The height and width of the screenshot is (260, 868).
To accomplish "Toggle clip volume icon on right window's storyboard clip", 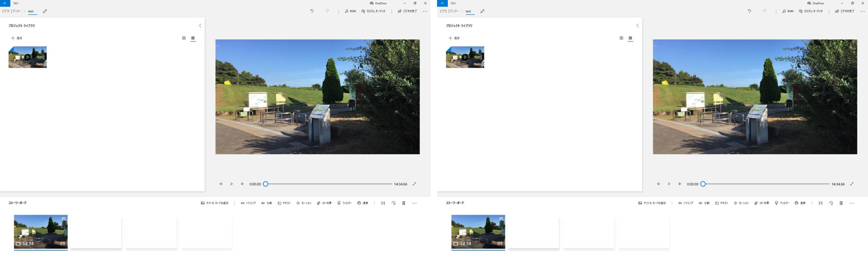I will [x=500, y=244].
